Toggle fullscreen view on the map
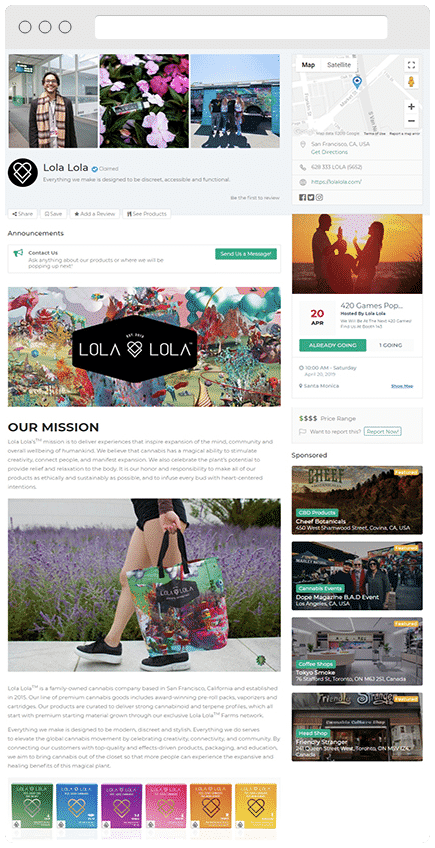 pyautogui.click(x=411, y=65)
